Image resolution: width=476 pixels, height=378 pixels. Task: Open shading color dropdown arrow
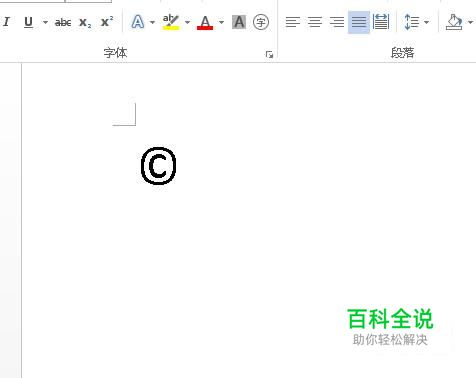(x=470, y=22)
